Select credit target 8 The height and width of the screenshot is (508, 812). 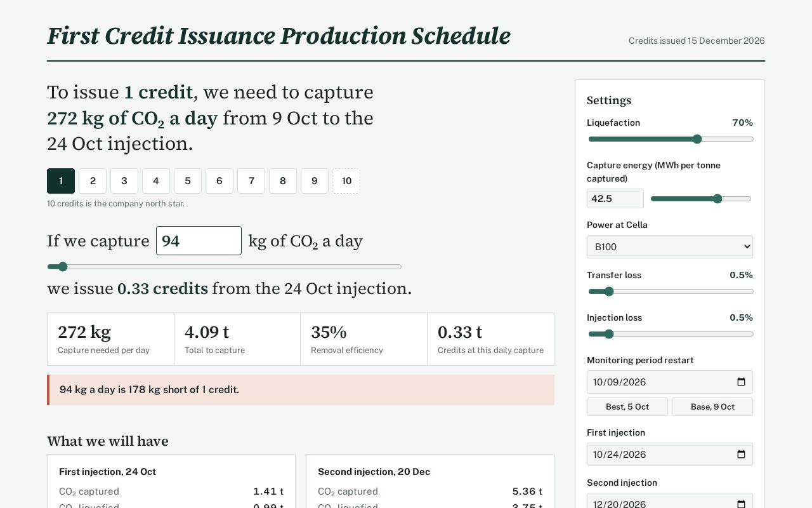pyautogui.click(x=283, y=181)
